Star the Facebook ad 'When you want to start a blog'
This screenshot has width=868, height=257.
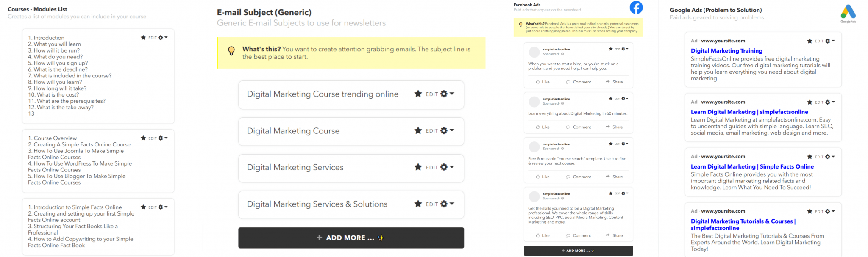coord(611,49)
